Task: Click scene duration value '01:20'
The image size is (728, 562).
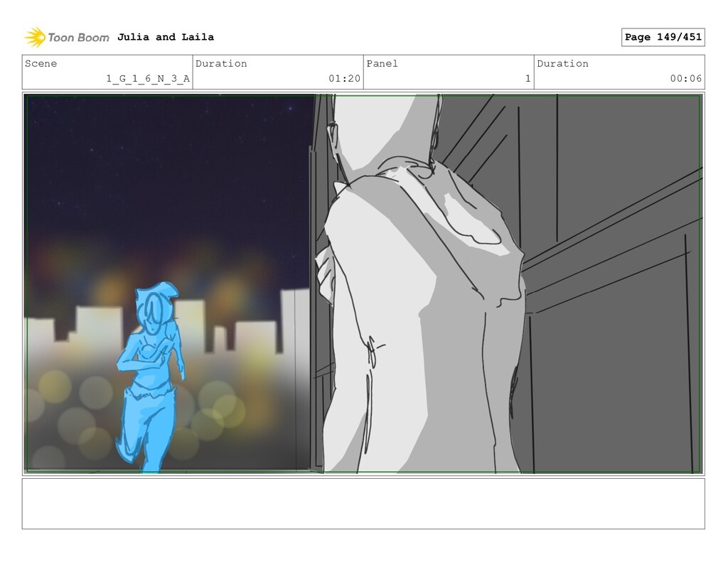Action: coord(345,78)
